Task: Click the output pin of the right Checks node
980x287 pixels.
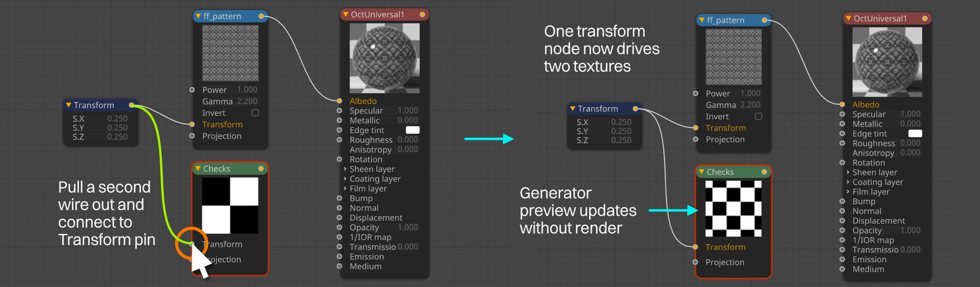Action: pyautogui.click(x=764, y=172)
